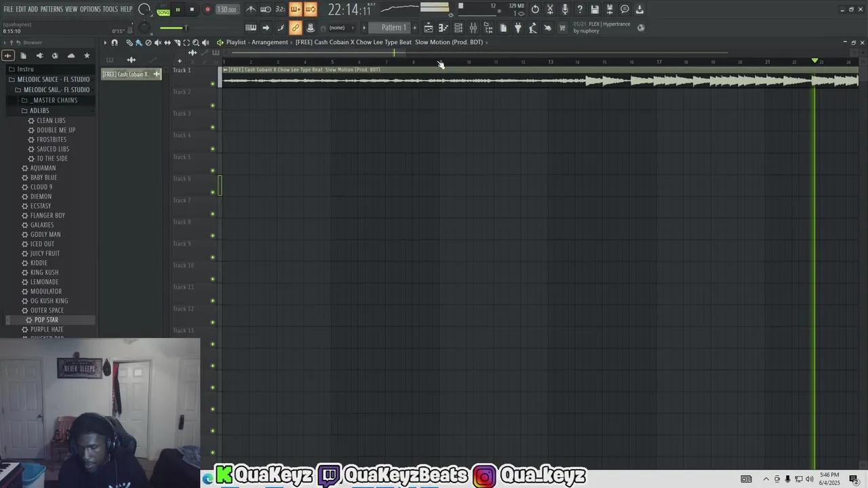Viewport: 868px width, 488px height.
Task: Toggle typing keyboard to piano icon
Action: (x=251, y=28)
